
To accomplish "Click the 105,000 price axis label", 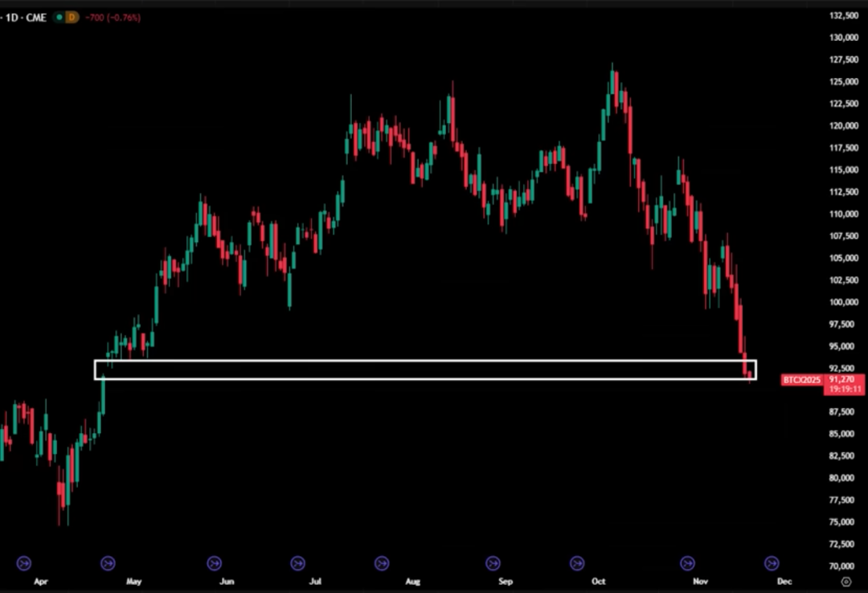I will (x=844, y=258).
